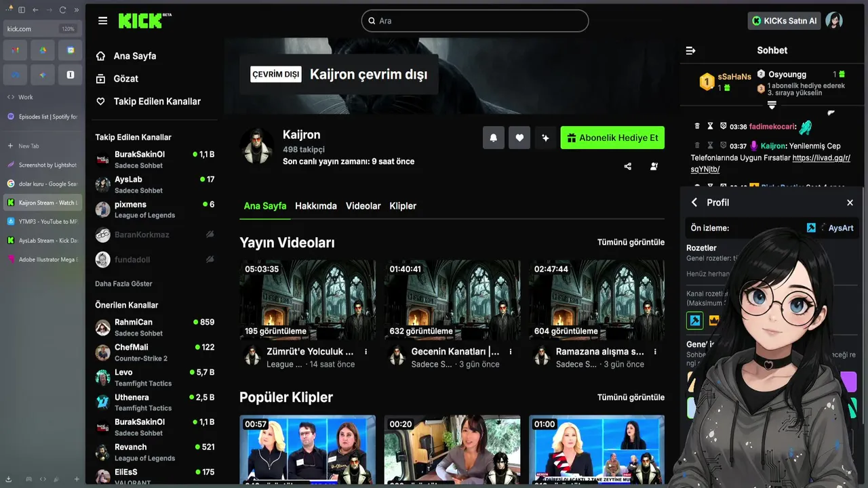Open the recommended ChefMali channel
Viewport: 868px width, 488px height.
(155, 352)
